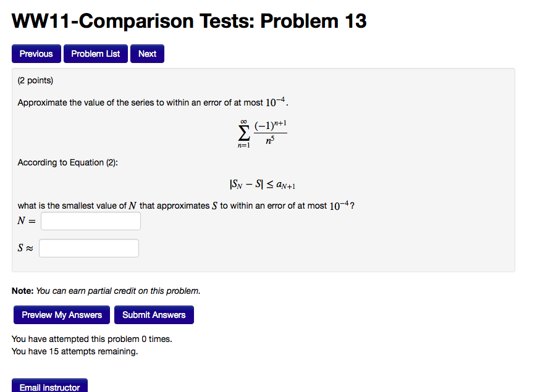Submit Answers for Problem 13
This screenshot has width=543, height=392.
click(x=154, y=315)
